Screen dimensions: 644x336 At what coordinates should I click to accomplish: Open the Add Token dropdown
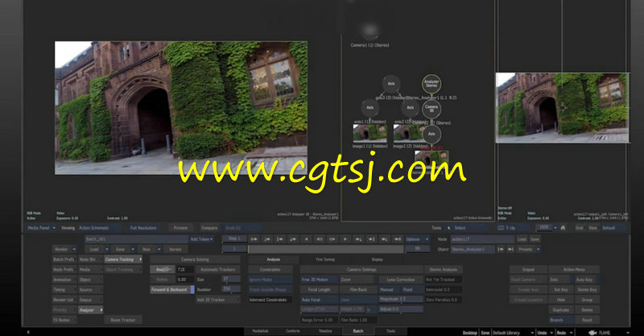(202, 239)
